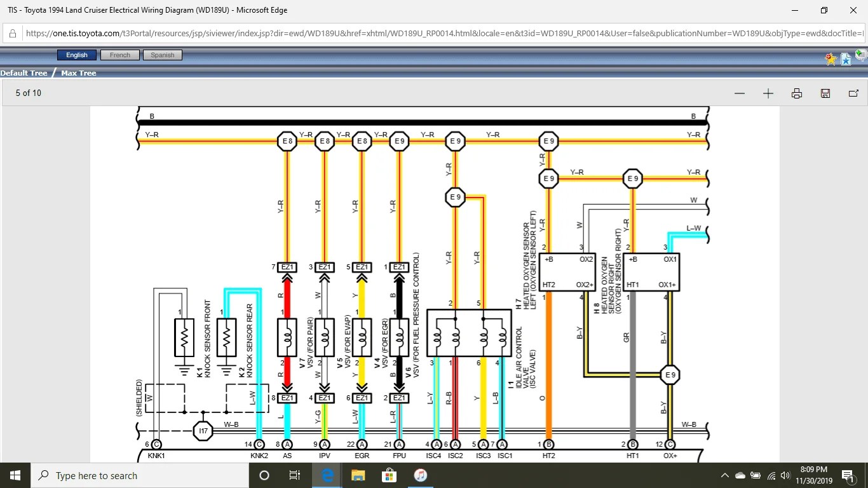This screenshot has height=488, width=868.
Task: Switch language to Spanish
Action: (163, 55)
